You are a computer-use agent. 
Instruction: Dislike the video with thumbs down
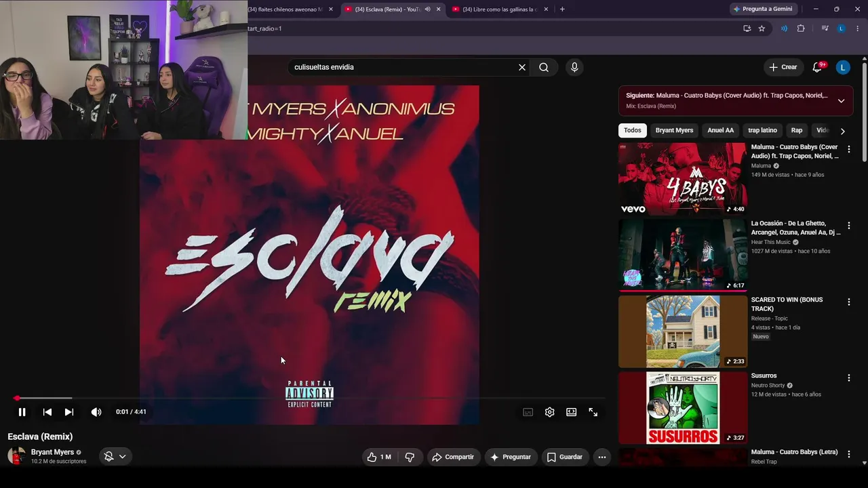410,457
